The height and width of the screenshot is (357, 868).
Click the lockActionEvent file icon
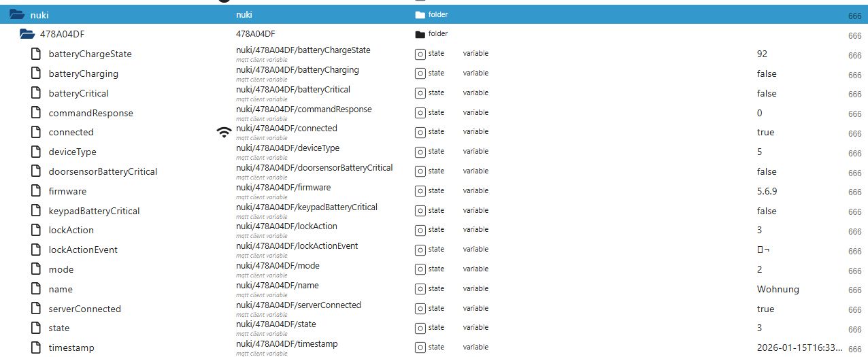36,250
